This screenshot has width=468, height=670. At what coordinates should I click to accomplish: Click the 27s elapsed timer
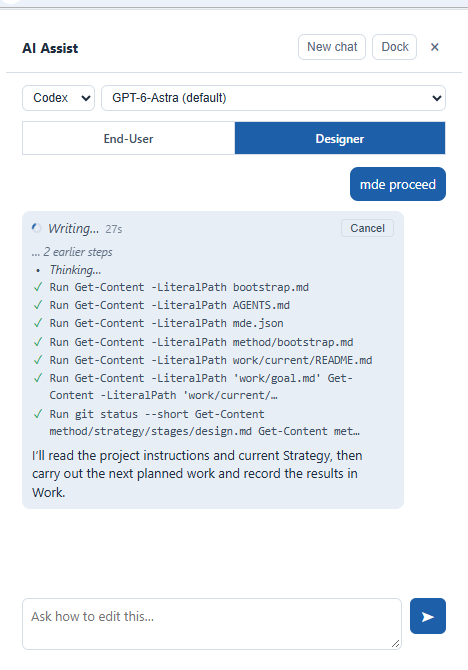(114, 229)
